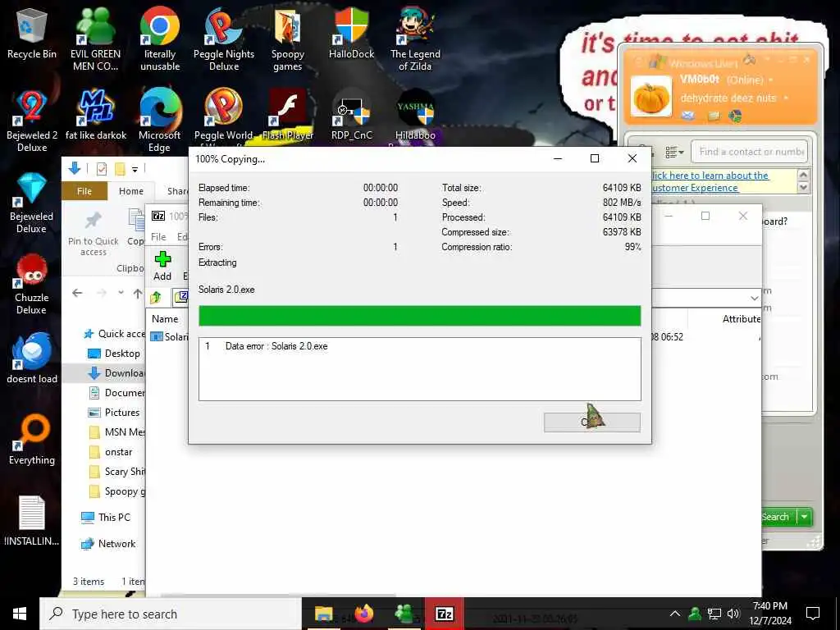
Task: Open the contact list view options dropdown
Action: pyautogui.click(x=674, y=153)
